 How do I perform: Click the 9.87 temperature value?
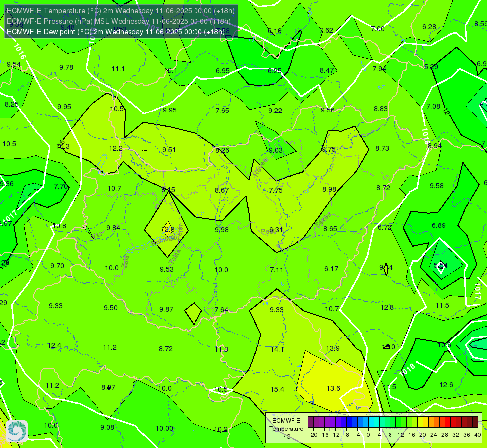pos(166,309)
